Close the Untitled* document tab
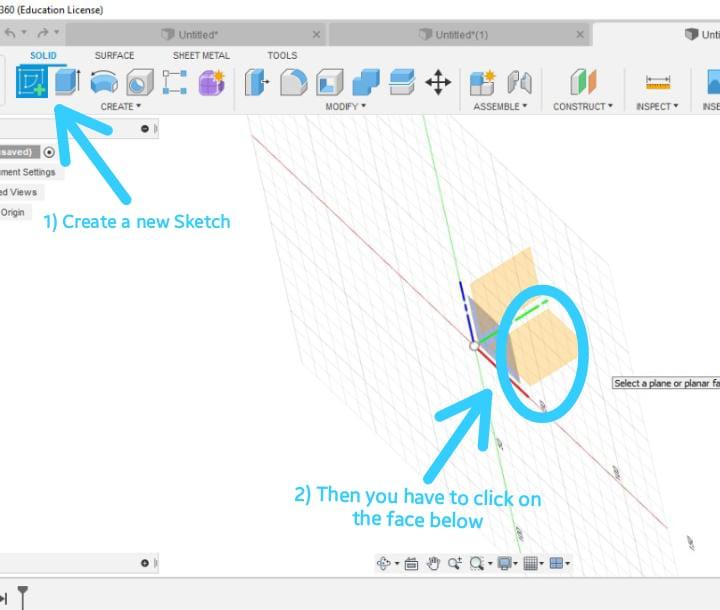720x610 pixels. tap(316, 34)
